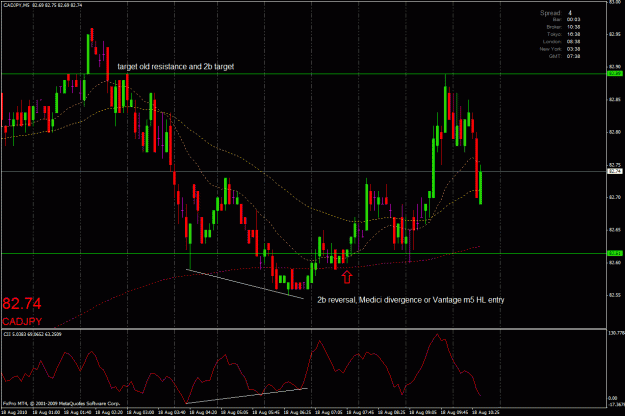Click the '18 Aug 05:45' time axis label
This screenshot has height=416, width=625.
point(266,412)
